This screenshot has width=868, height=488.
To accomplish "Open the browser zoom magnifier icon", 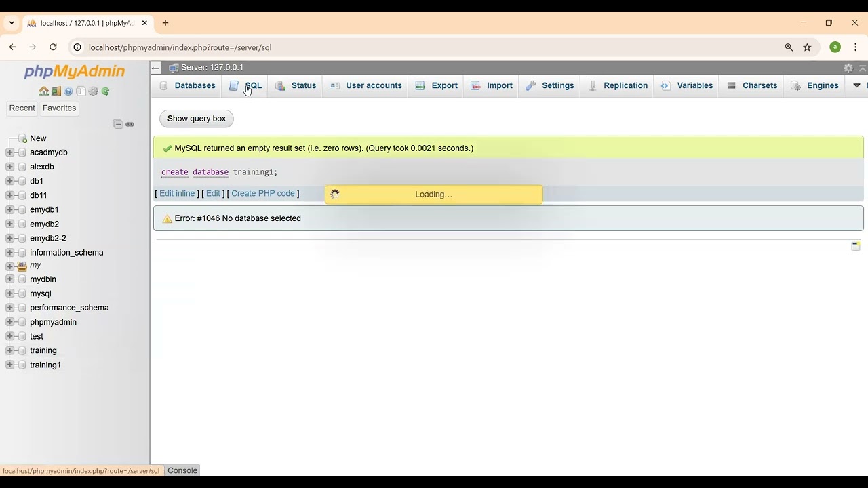I will 789,47.
